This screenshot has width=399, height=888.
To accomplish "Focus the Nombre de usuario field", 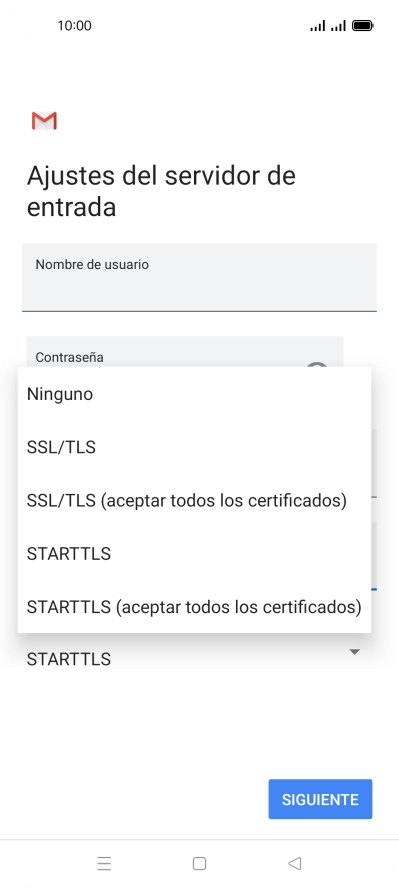I will pyautogui.click(x=199, y=278).
